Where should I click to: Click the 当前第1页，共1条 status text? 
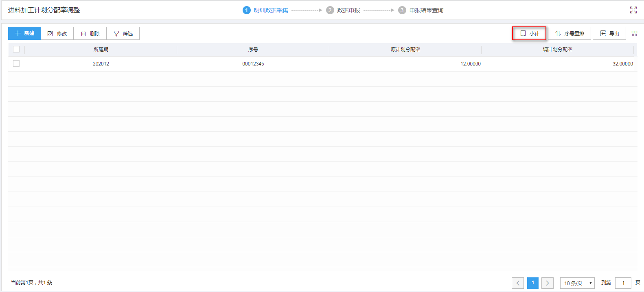(32, 283)
